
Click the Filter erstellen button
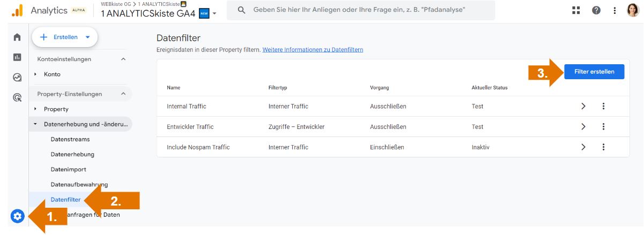pyautogui.click(x=594, y=71)
